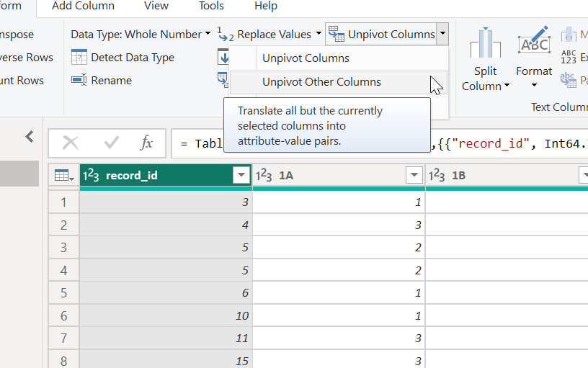
Task: Click the Replace Values 1-2 icon
Action: click(226, 34)
